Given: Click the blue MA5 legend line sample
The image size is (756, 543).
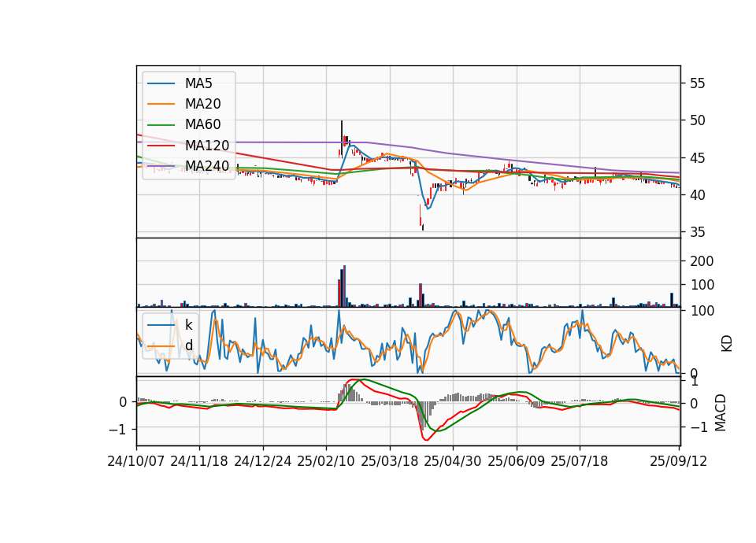Looking at the screenshot, I should (x=161, y=83).
